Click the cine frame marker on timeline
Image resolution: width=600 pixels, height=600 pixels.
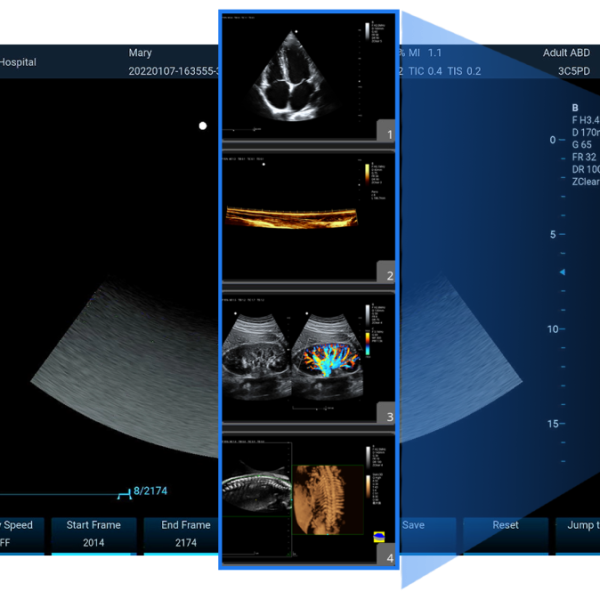click(124, 493)
